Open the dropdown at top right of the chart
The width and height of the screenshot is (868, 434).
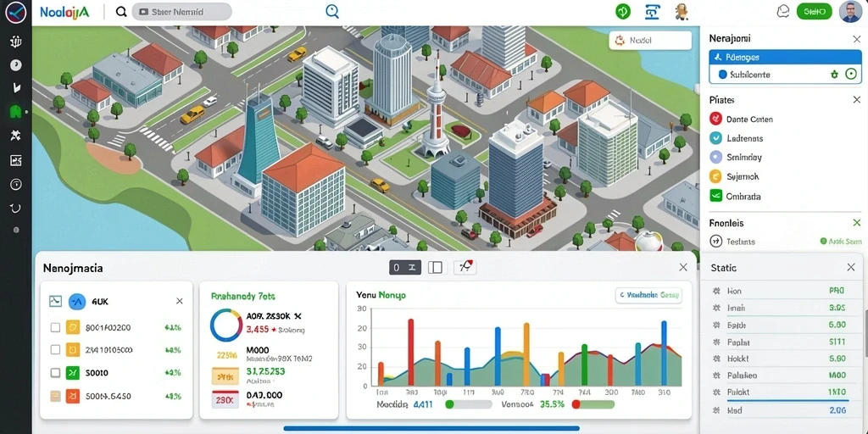pyautogui.click(x=648, y=296)
